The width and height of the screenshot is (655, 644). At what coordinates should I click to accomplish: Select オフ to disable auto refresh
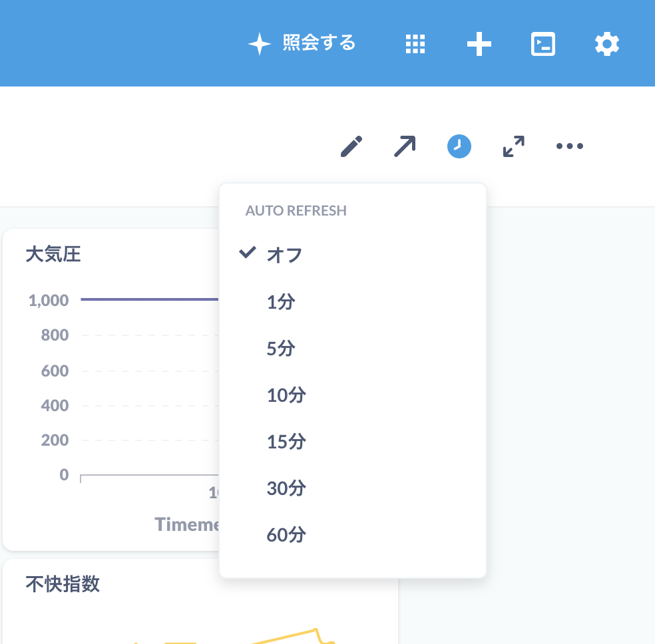click(x=285, y=254)
